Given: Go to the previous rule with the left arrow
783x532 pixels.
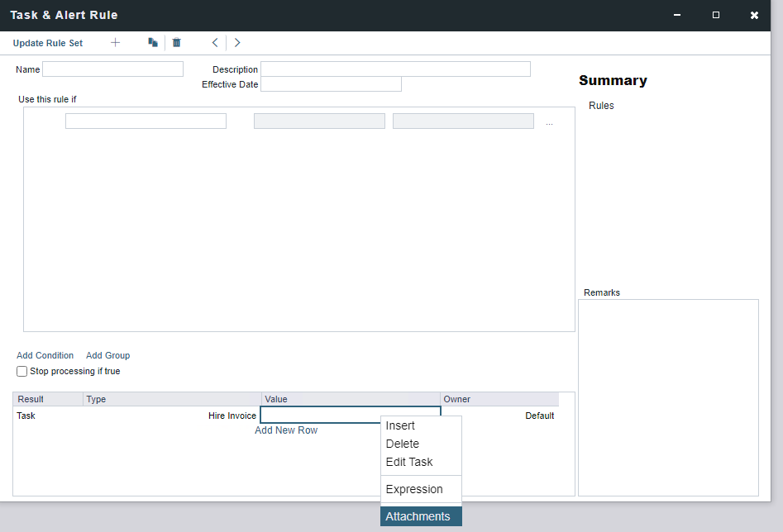Looking at the screenshot, I should [215, 43].
